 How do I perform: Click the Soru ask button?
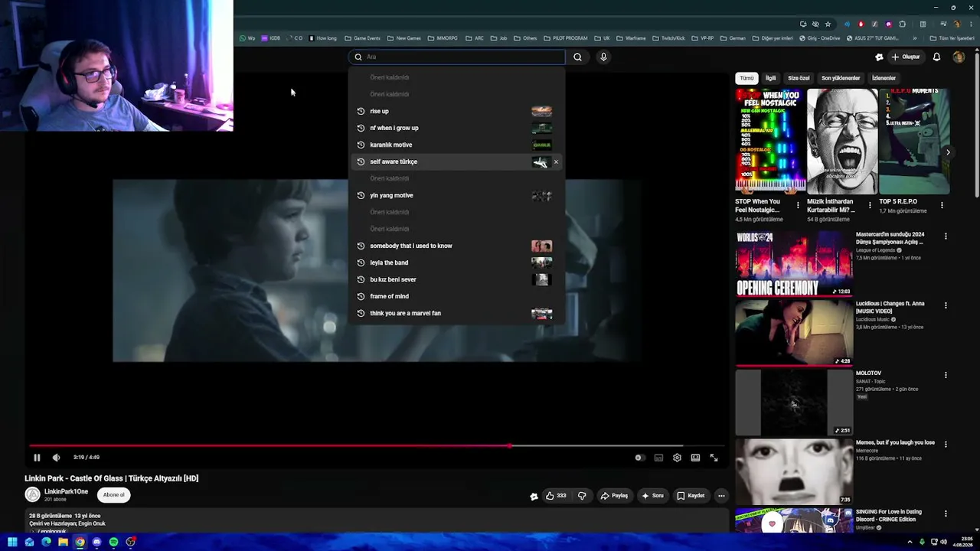point(652,496)
